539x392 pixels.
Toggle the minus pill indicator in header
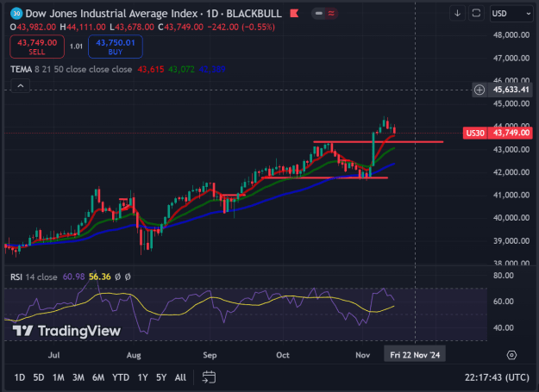click(x=318, y=14)
